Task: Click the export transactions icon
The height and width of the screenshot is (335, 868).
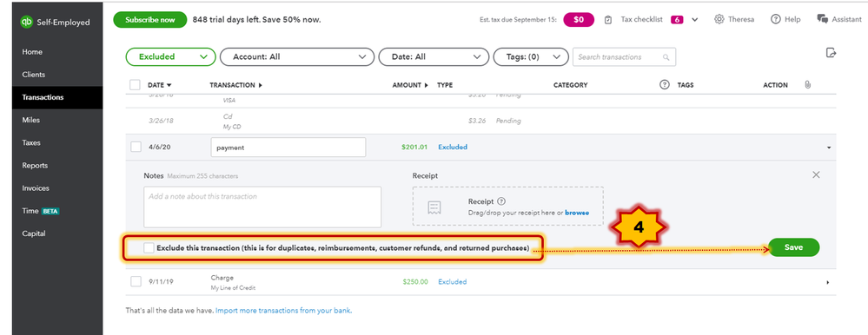Action: (x=831, y=53)
